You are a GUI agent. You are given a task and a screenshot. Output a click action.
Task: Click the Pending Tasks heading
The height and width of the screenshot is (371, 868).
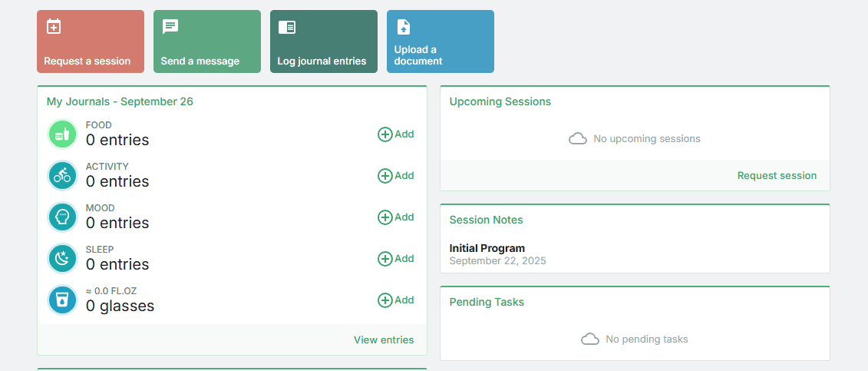[x=487, y=302]
